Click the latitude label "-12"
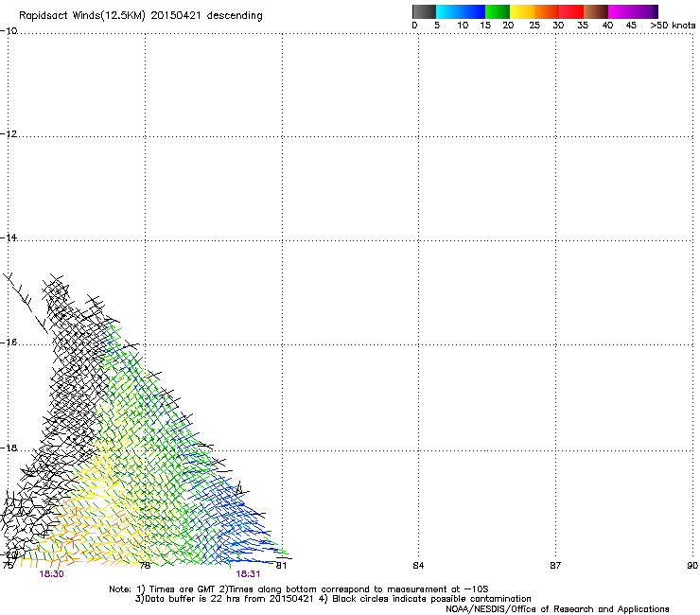The width and height of the screenshot is (700, 615). click(x=9, y=134)
